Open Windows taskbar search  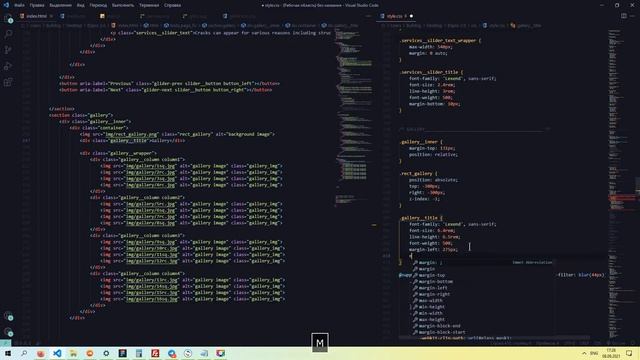click(x=24, y=353)
